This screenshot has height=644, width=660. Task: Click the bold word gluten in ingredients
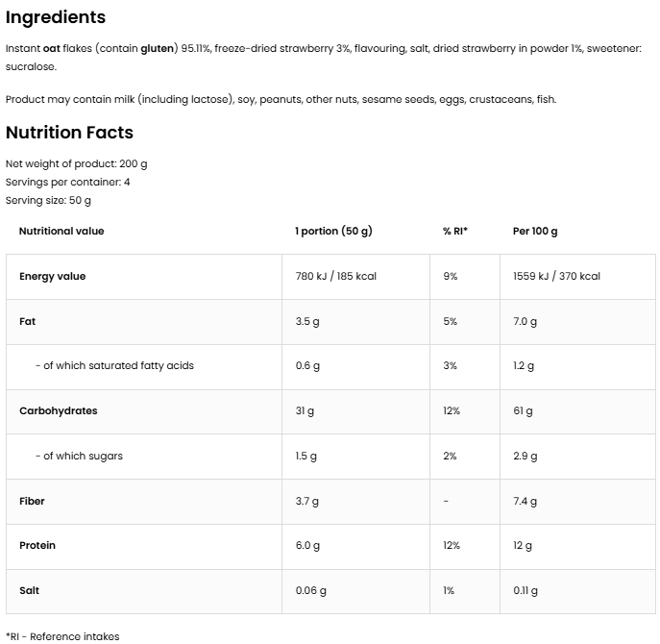tap(158, 49)
